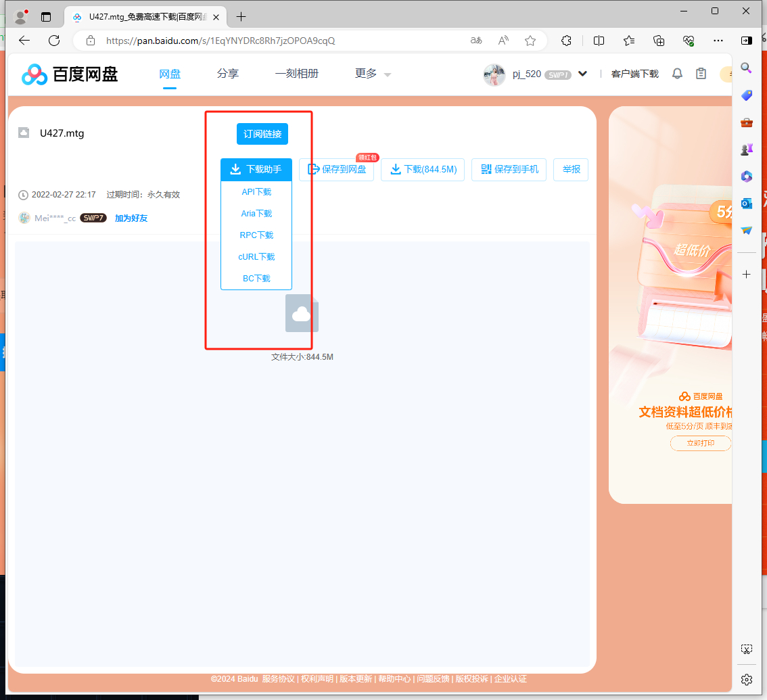Click the Edge sidebar shopping tag icon
This screenshot has width=767, height=700.
747,95
